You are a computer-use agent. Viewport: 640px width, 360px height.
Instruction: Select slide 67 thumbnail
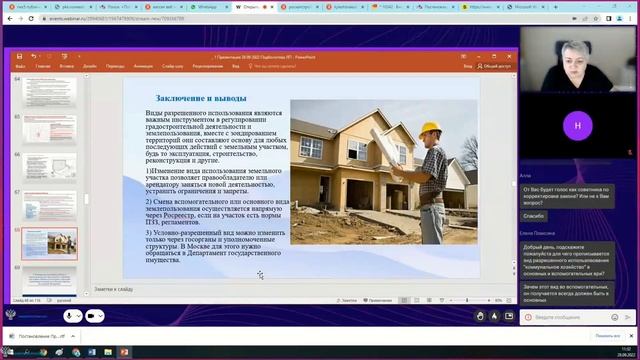(49, 205)
